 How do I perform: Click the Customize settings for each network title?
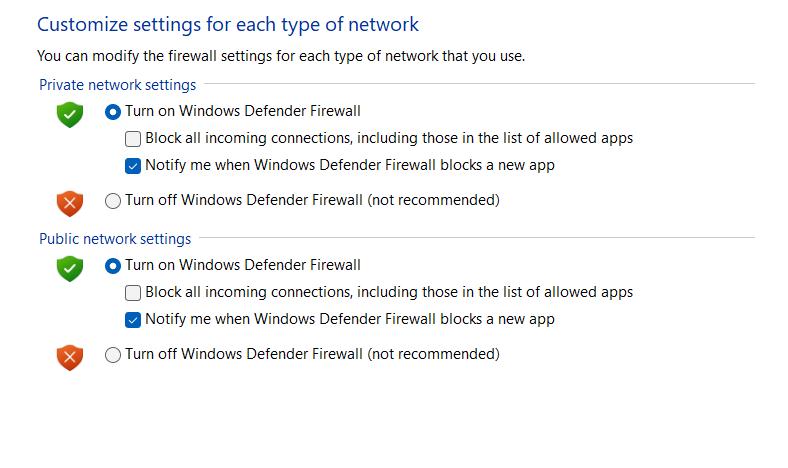(x=228, y=24)
